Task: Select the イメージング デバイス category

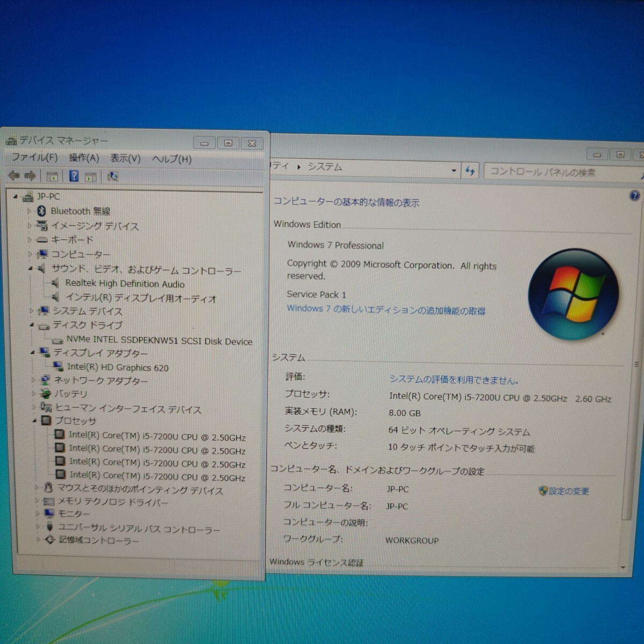Action: [x=94, y=226]
